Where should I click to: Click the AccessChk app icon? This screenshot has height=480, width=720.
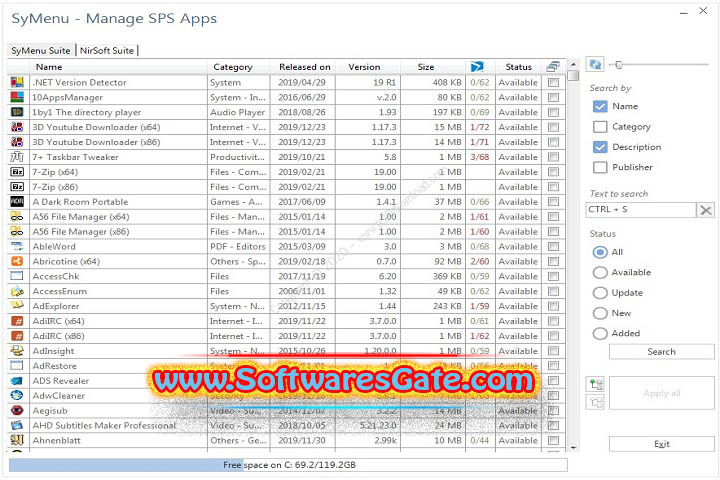coord(17,276)
